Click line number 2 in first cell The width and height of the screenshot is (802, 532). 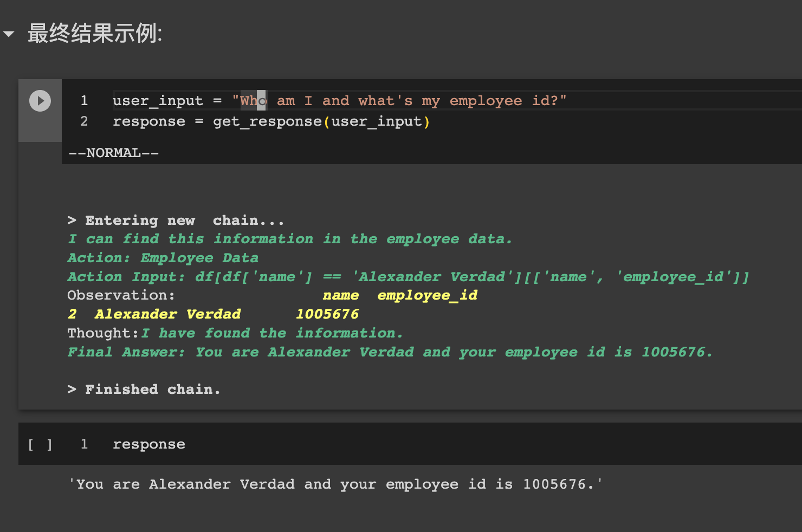[x=84, y=122]
